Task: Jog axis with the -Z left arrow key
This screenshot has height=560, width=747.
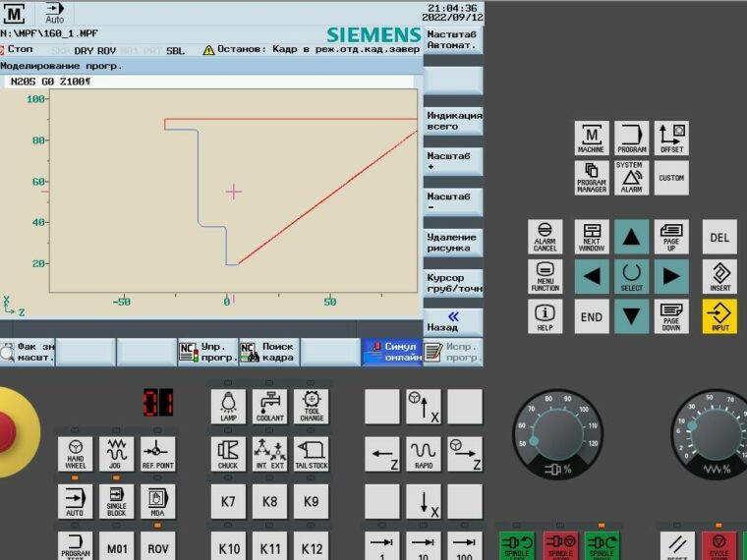Action: pos(382,454)
